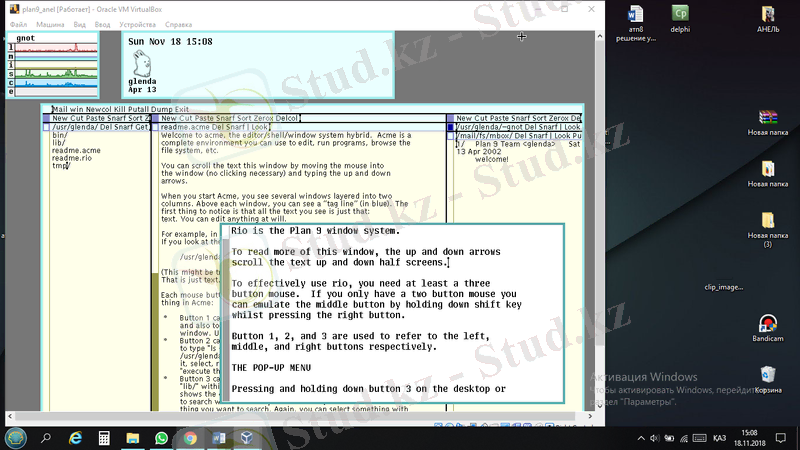Click Delcol in the middle column tag

click(288, 118)
